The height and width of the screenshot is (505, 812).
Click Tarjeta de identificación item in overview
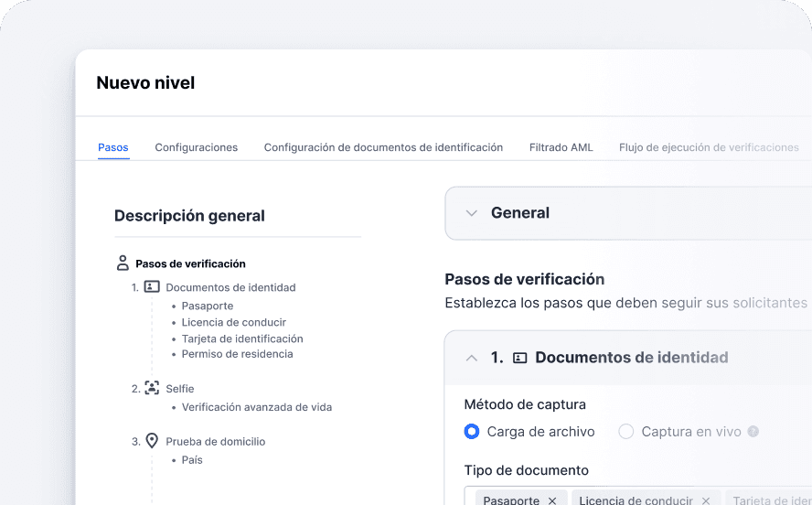pyautogui.click(x=242, y=338)
